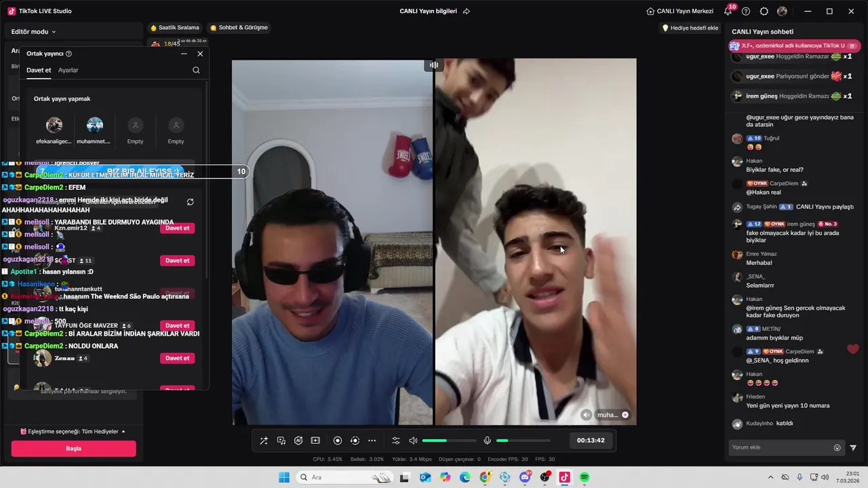Screen dimensions: 868x488
Task: Mute the speaker output
Action: [413, 441]
